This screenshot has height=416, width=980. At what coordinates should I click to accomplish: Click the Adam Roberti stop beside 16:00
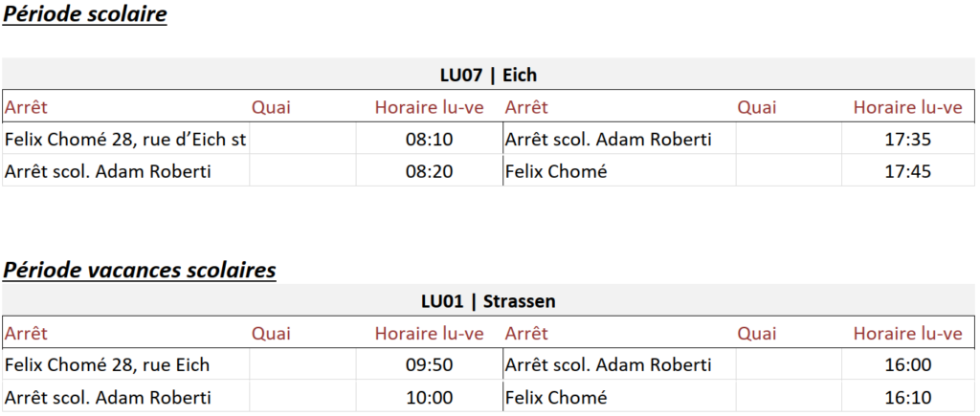pos(608,365)
